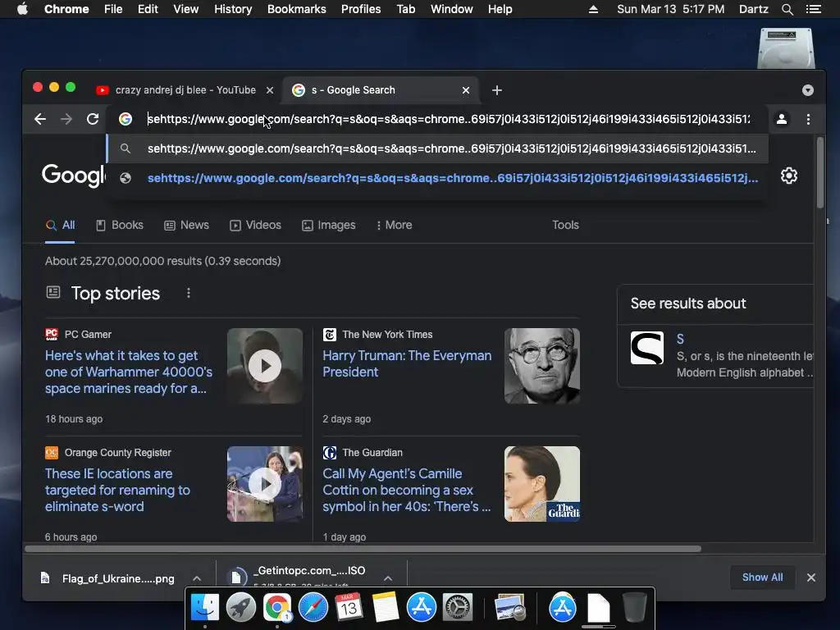Play the Orange County Register video thumbnail

tap(265, 484)
